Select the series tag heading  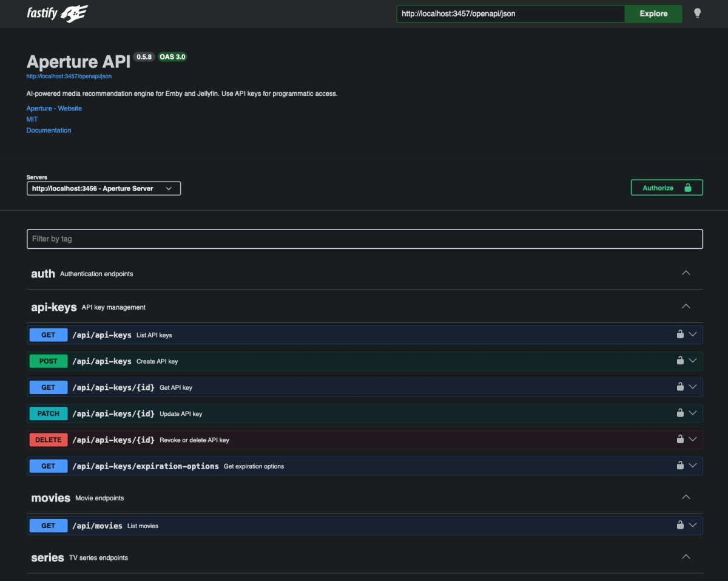coord(47,557)
